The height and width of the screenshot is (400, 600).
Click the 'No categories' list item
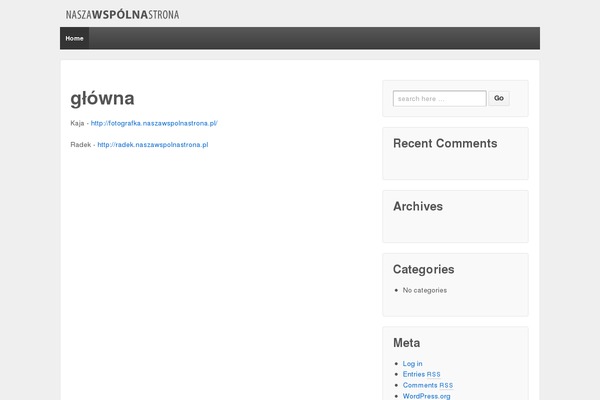click(424, 290)
